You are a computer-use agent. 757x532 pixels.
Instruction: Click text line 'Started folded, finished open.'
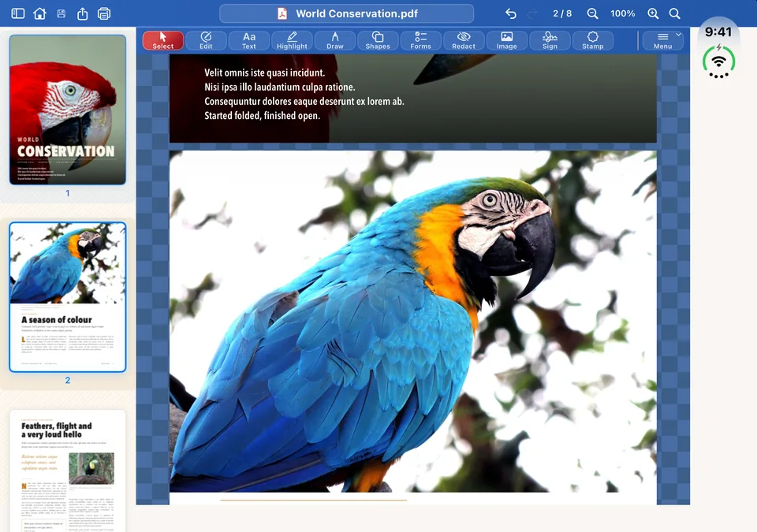click(262, 116)
